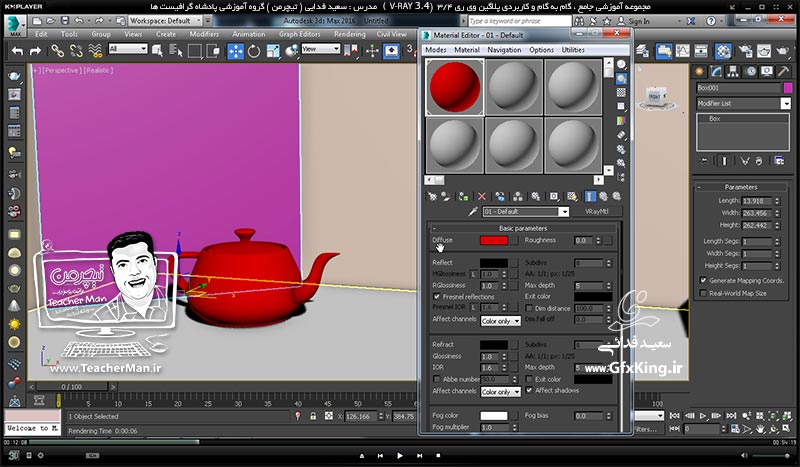The height and width of the screenshot is (467, 800).
Task: Click Configure Modifier Sets icon
Action: (779, 161)
